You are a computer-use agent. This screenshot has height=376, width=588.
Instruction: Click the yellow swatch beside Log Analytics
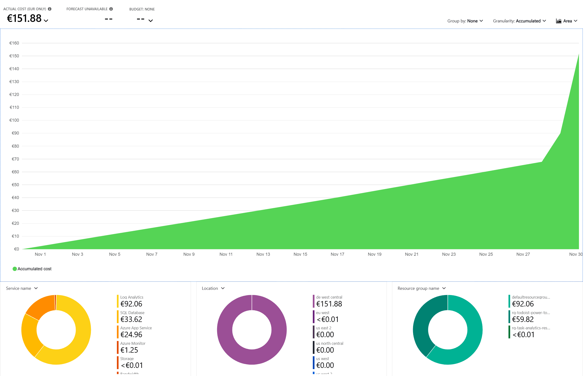pyautogui.click(x=118, y=301)
